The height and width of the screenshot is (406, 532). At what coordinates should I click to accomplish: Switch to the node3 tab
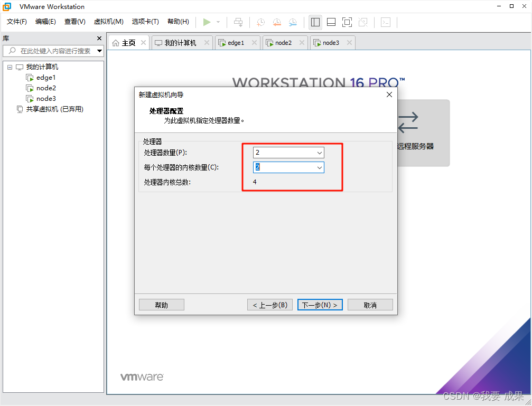(x=330, y=42)
